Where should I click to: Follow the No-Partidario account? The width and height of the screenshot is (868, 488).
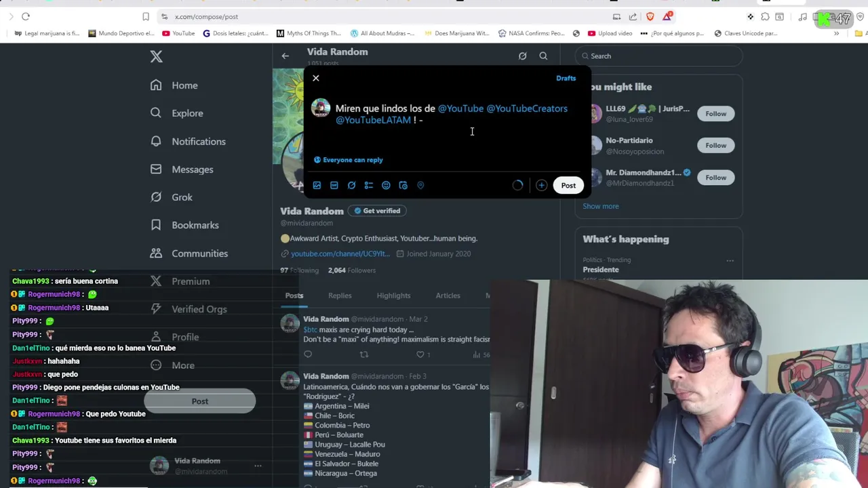pyautogui.click(x=715, y=145)
